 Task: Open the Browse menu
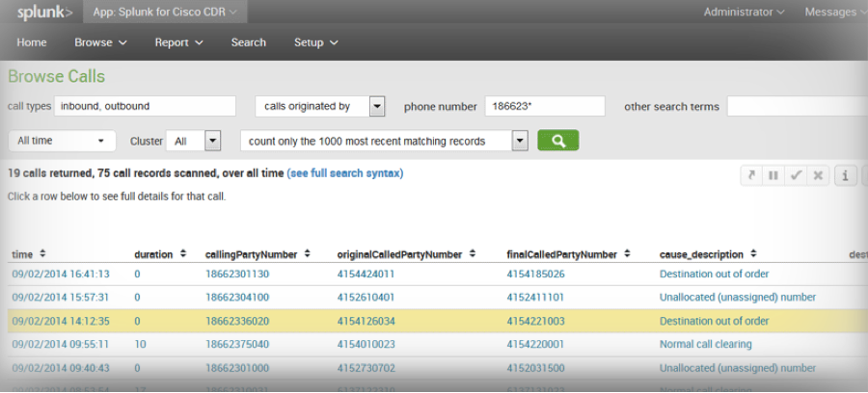click(x=100, y=42)
